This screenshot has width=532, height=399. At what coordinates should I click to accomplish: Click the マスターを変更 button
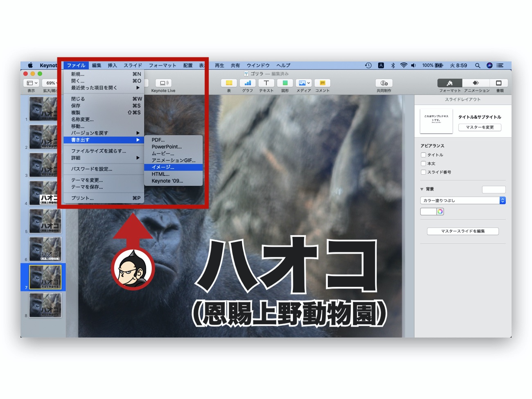(480, 127)
